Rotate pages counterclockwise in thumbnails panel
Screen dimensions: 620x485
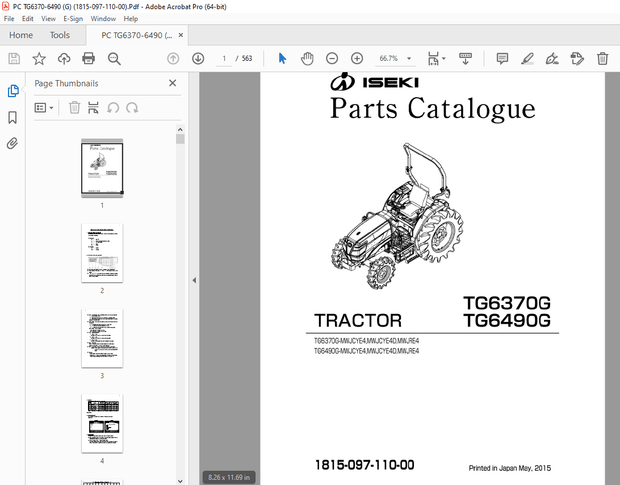click(113, 108)
